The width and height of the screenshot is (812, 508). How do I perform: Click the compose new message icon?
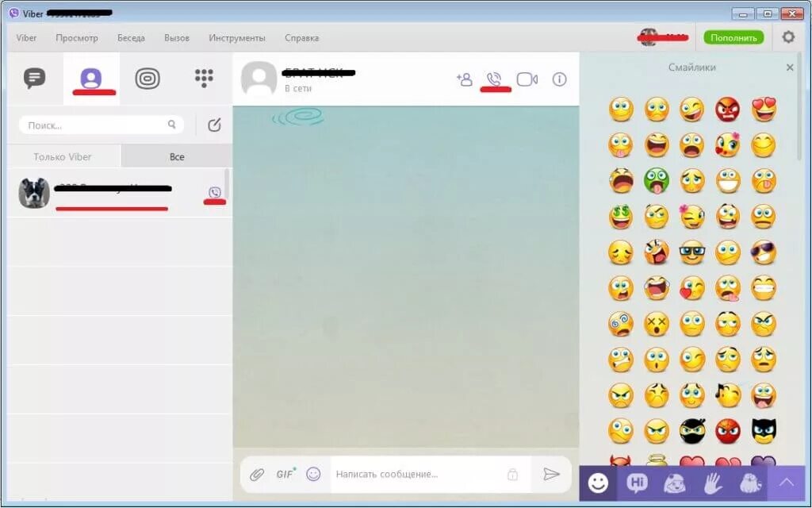tap(214, 125)
